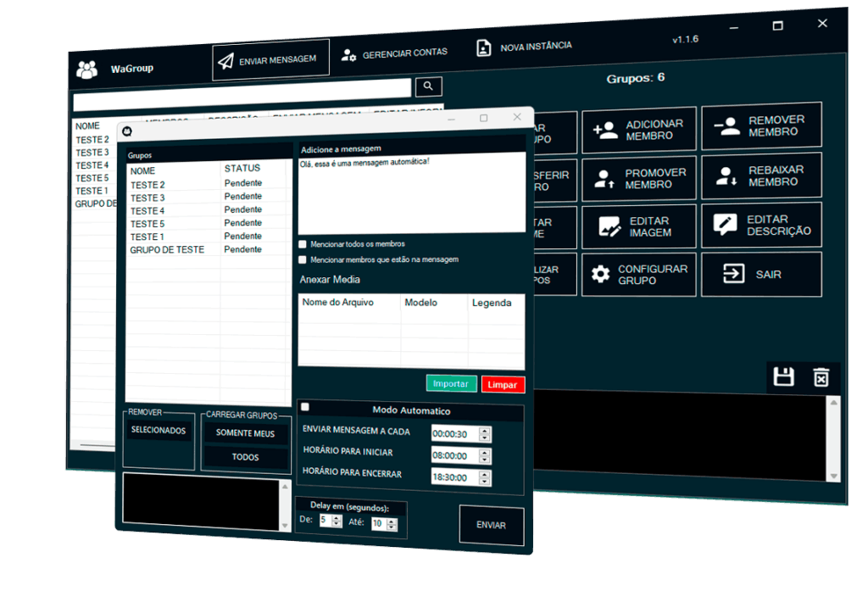The image size is (868, 591).
Task: Select the Rebaixar Membro action
Action: [x=761, y=176]
